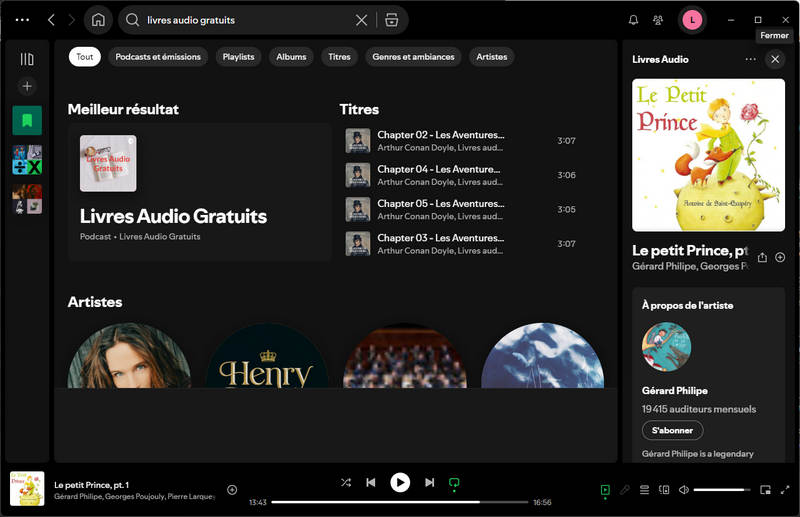Open the Home page icon

(98, 20)
